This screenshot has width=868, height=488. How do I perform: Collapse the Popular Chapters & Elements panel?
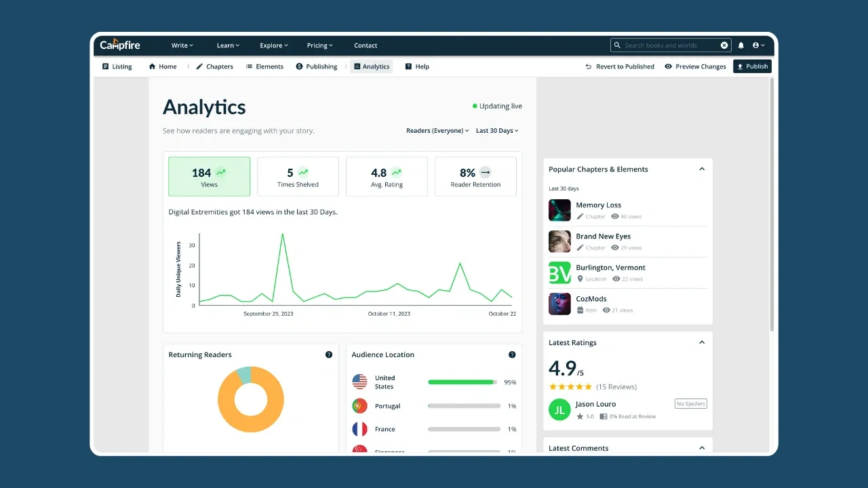pos(702,169)
